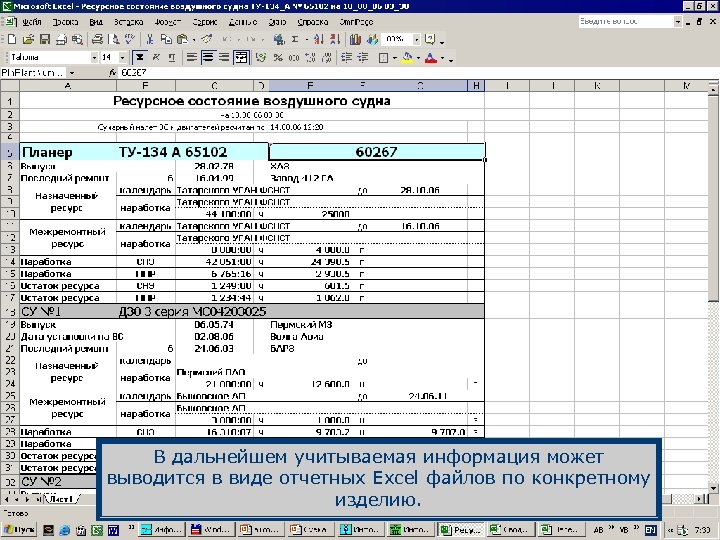
Task: Open a file using the Open folder icon
Action: click(28, 40)
